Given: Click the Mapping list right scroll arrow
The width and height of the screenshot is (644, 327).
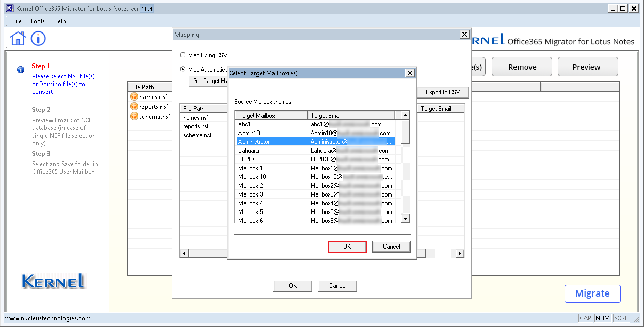Looking at the screenshot, I should pyautogui.click(x=460, y=253).
